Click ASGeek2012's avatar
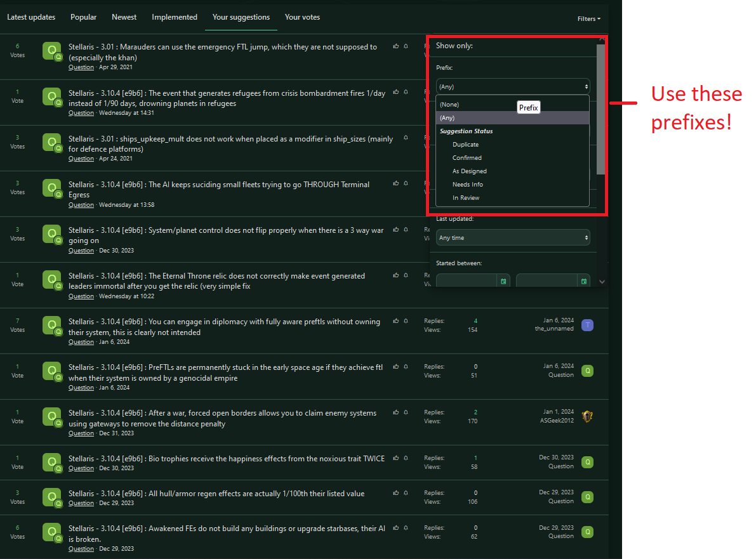 click(x=587, y=417)
